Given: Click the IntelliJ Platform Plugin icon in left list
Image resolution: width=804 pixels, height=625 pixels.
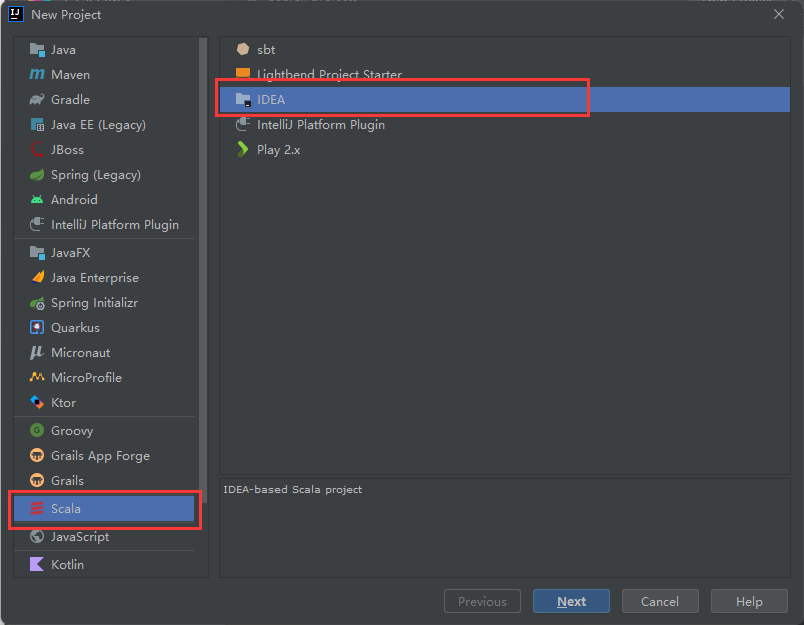Looking at the screenshot, I should (x=37, y=225).
